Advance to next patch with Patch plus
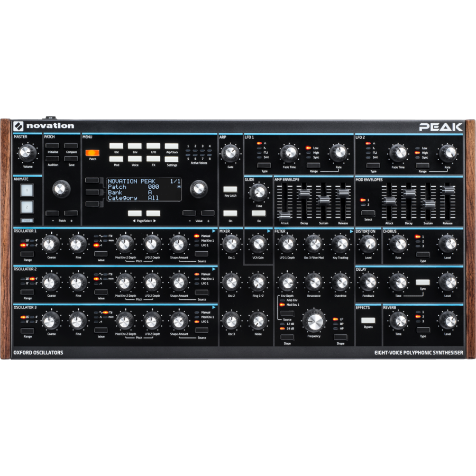This screenshot has height=476, width=476. pos(71,213)
